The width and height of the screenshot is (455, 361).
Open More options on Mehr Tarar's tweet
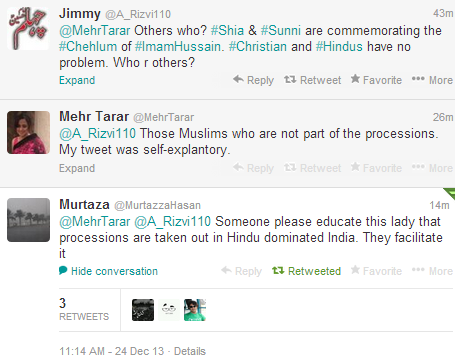point(432,168)
